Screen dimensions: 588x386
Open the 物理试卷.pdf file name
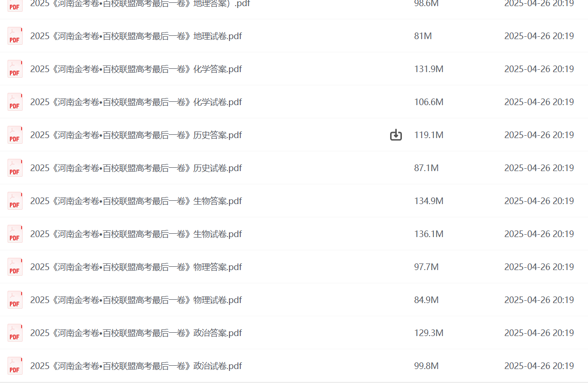click(136, 300)
